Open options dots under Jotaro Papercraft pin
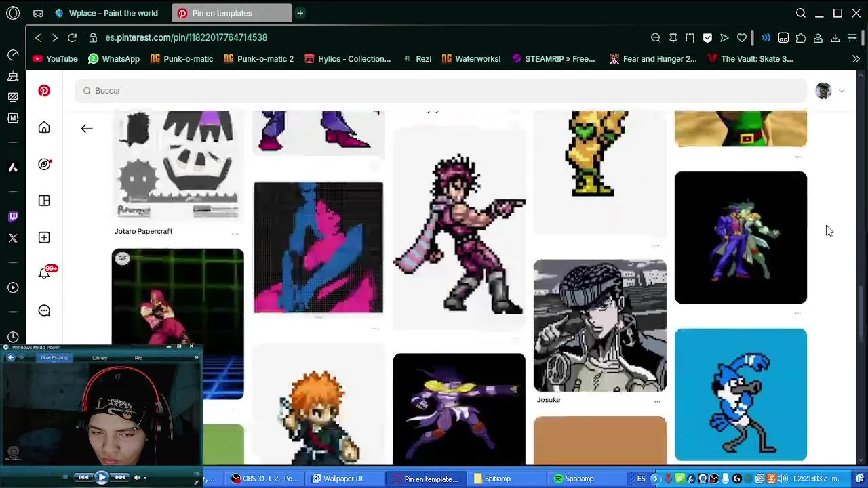Viewport: 868px width, 488px height. pos(235,233)
